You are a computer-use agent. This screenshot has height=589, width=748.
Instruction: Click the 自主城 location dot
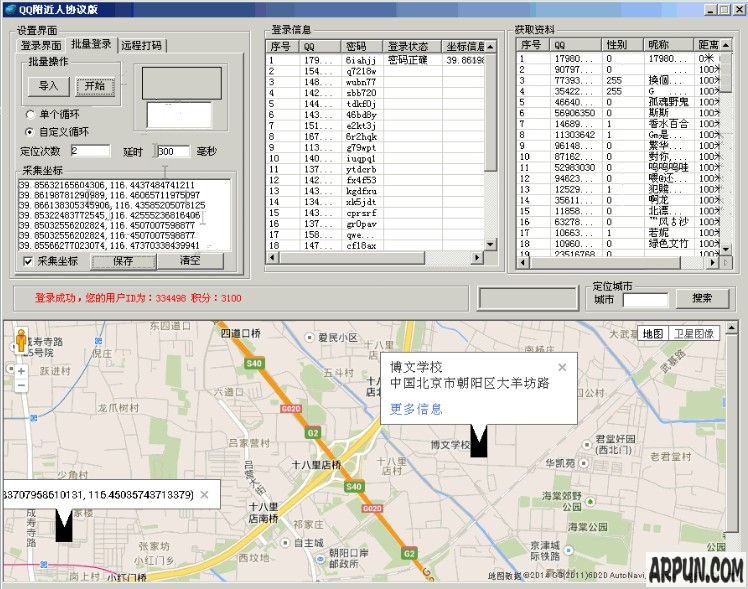tap(285, 543)
